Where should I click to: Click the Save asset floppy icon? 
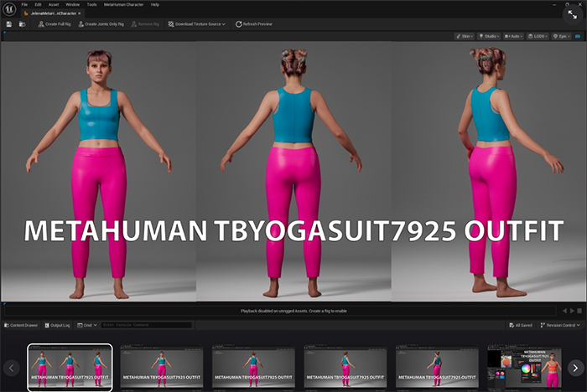click(9, 24)
